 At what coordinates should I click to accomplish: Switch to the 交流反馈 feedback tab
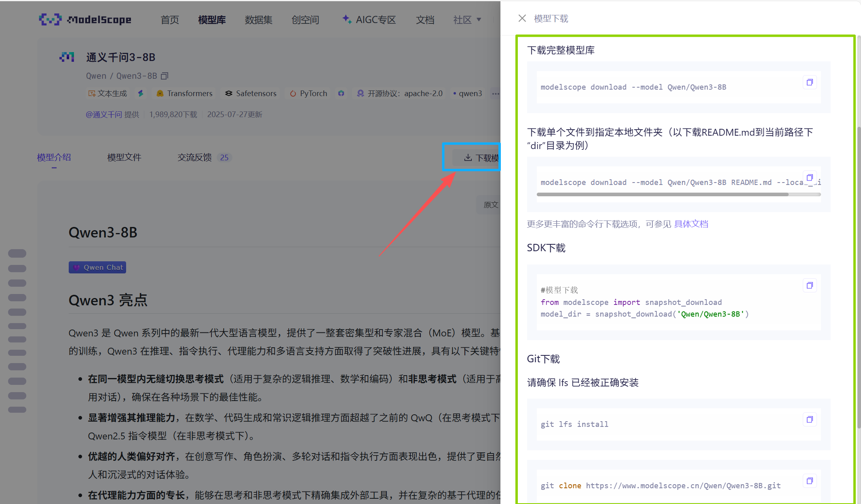194,157
